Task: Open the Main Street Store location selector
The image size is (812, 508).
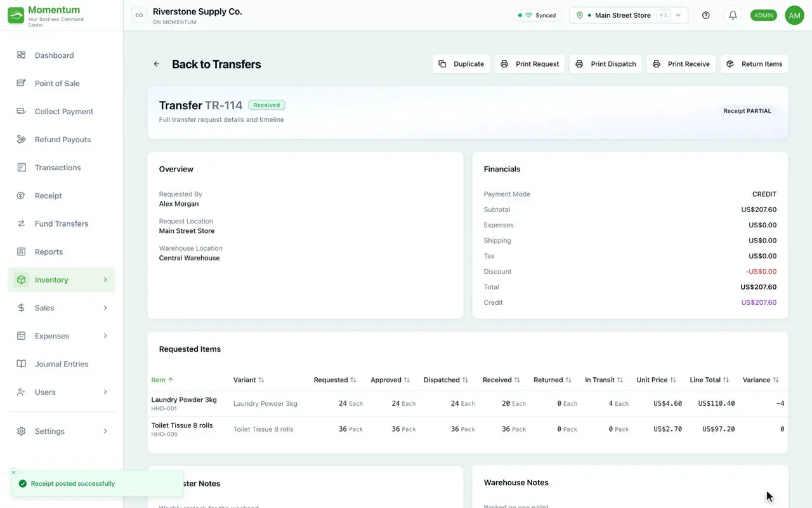Action: coord(629,15)
